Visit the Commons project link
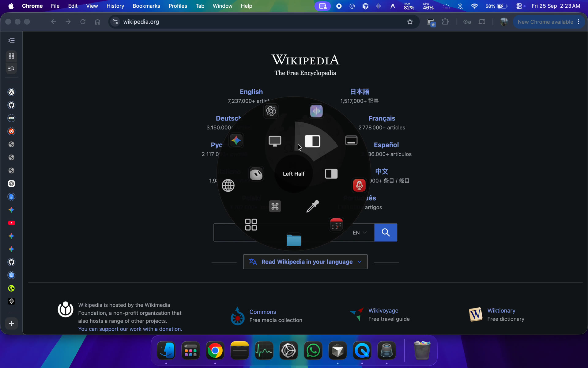The image size is (588, 368). point(262,312)
